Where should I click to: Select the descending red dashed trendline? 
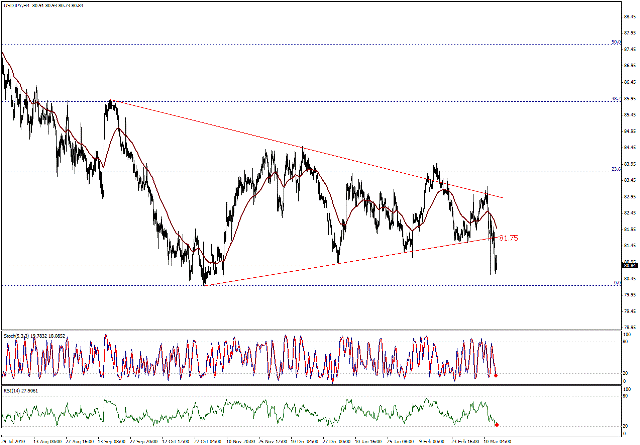(x=300, y=148)
